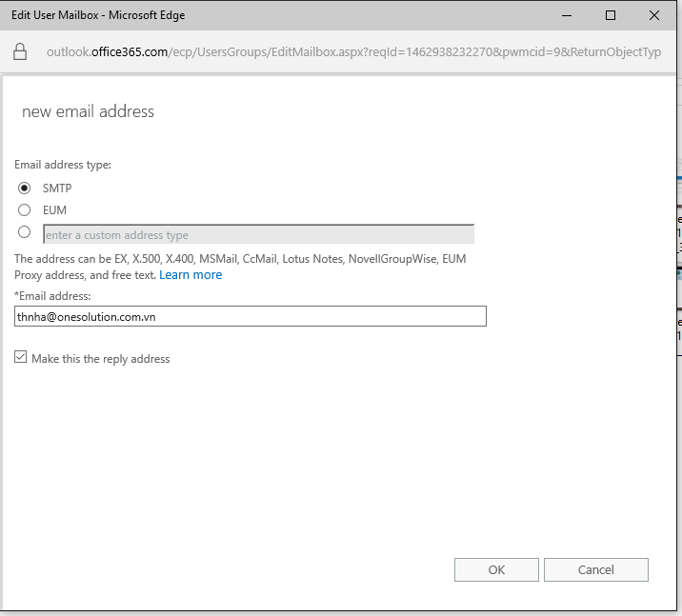Click the '*Email address:' field label
682x616 pixels.
pyautogui.click(x=54, y=296)
